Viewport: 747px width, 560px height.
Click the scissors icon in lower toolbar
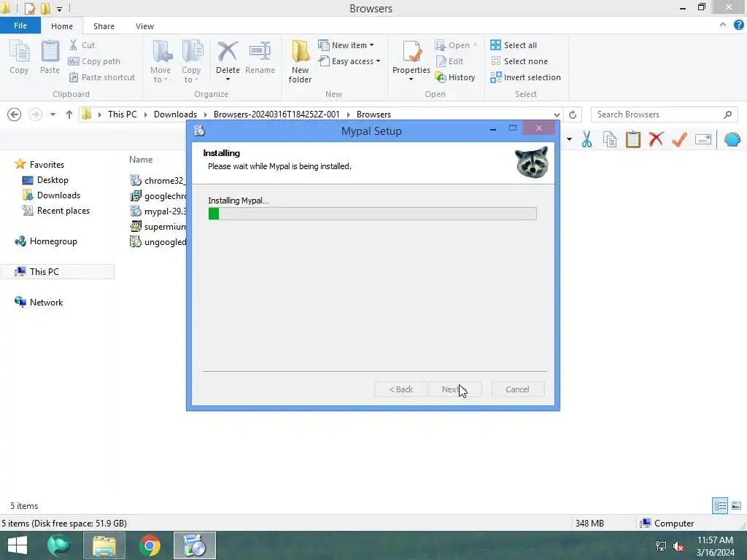tap(587, 139)
